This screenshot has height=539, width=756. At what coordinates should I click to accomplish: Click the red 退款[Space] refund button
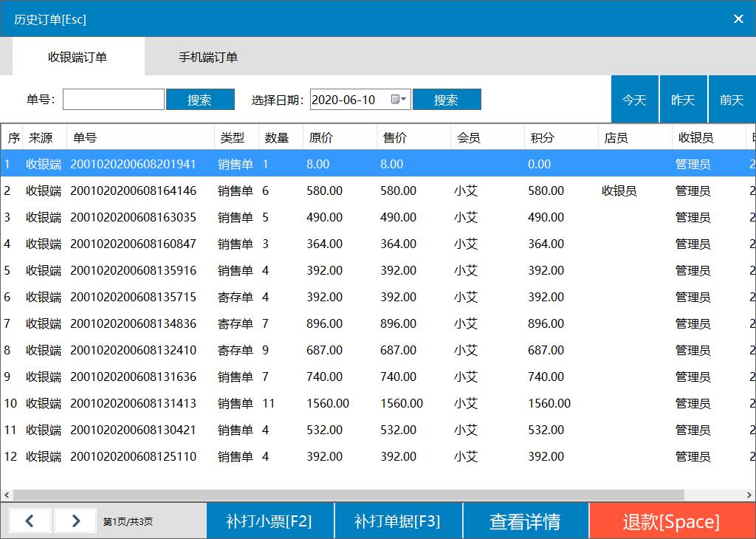[671, 521]
